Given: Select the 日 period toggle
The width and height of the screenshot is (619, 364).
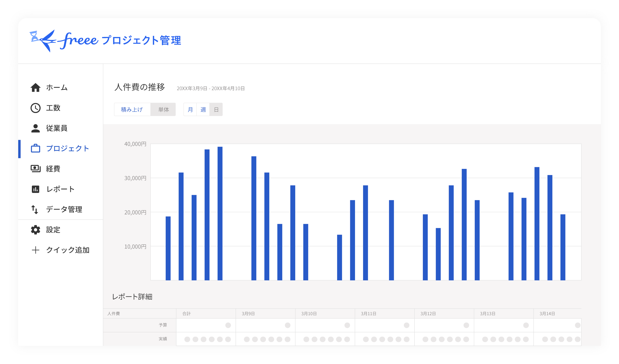Looking at the screenshot, I should 216,110.
